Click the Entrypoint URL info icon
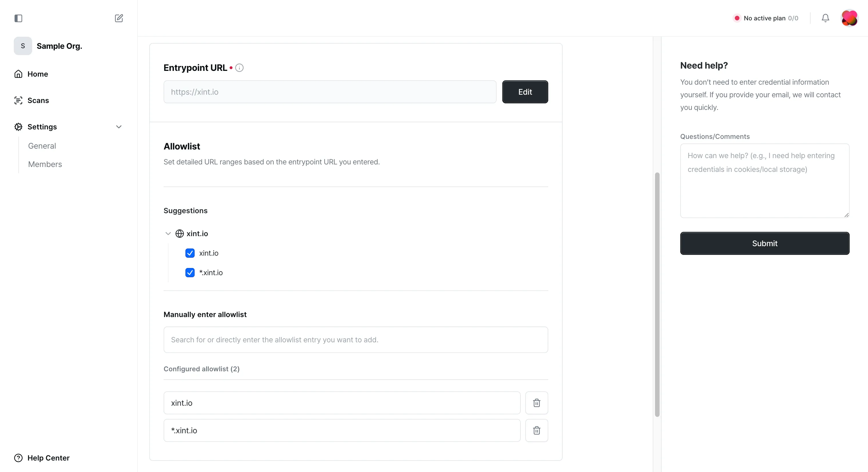 click(x=239, y=67)
